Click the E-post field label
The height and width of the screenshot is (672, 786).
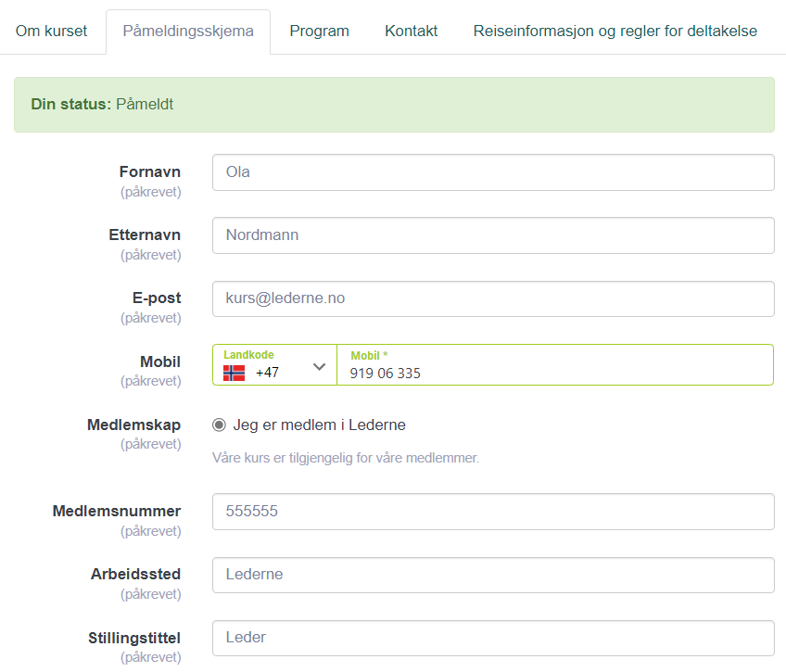click(157, 298)
